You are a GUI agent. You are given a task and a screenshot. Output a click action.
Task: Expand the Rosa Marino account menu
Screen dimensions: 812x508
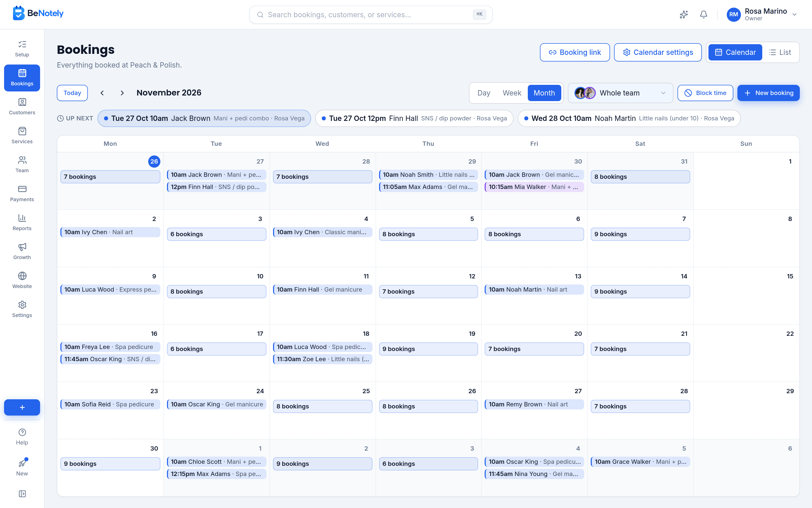(x=762, y=14)
